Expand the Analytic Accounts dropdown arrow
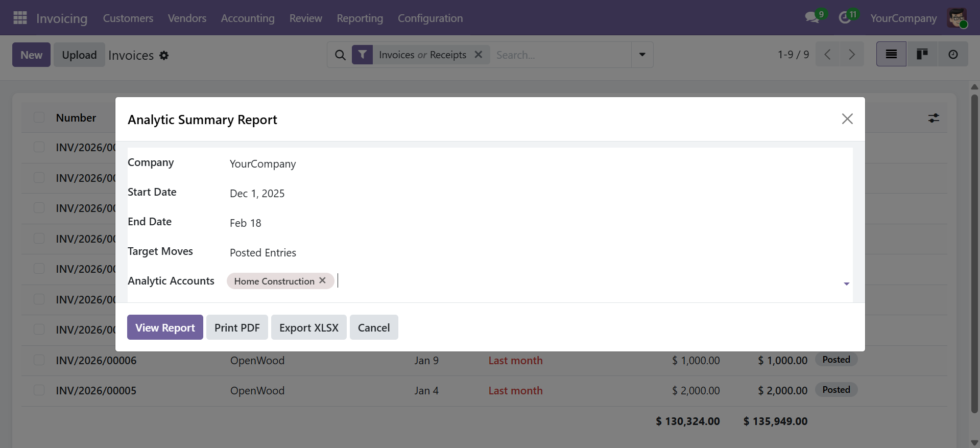This screenshot has height=448, width=980. [846, 284]
